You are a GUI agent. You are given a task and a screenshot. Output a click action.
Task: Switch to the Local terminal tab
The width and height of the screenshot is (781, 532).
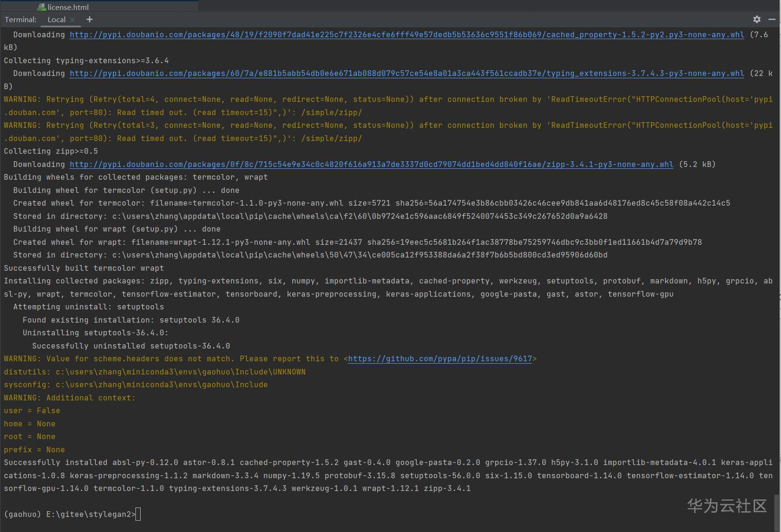pyautogui.click(x=56, y=20)
